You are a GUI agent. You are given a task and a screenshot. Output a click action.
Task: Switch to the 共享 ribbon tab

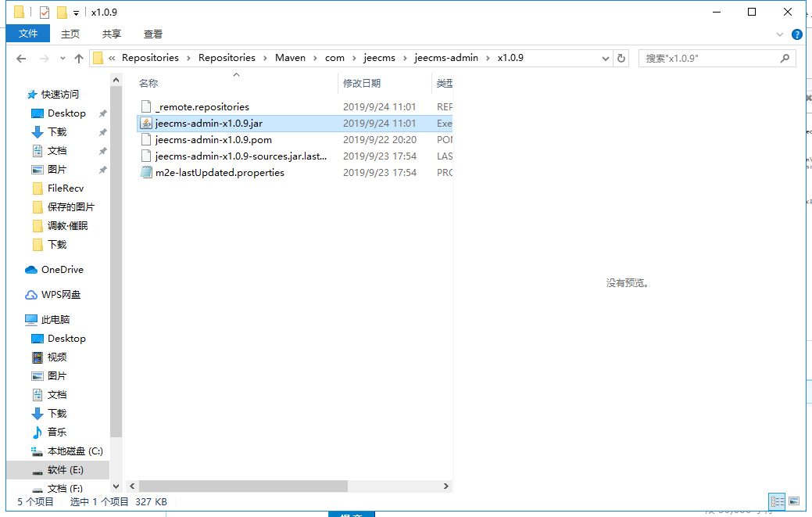pos(111,34)
